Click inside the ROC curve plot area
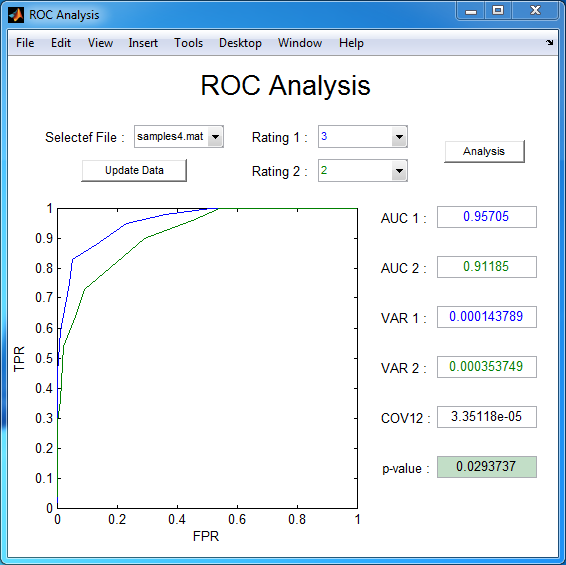 click(x=207, y=358)
